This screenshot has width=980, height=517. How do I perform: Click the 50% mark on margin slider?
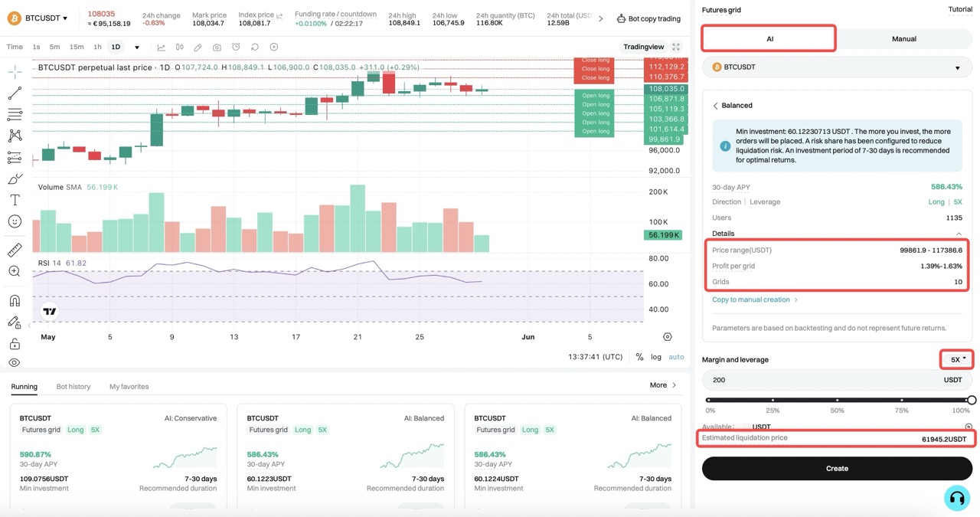pyautogui.click(x=838, y=400)
